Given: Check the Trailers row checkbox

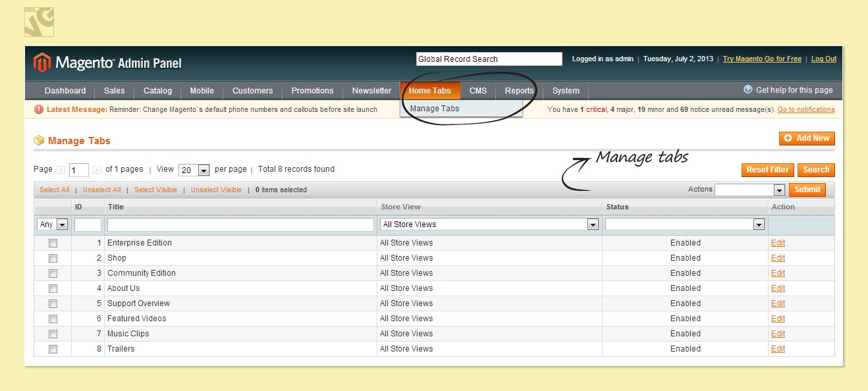Looking at the screenshot, I should click(x=53, y=349).
